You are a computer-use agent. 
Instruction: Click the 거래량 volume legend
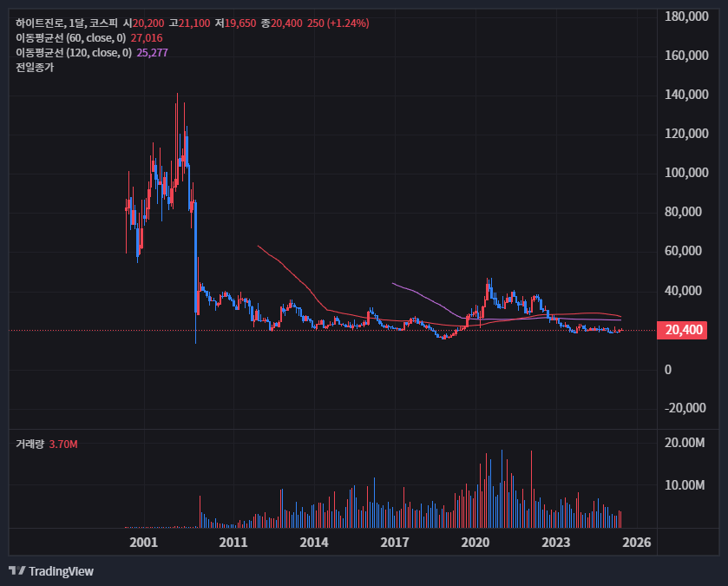click(x=30, y=444)
